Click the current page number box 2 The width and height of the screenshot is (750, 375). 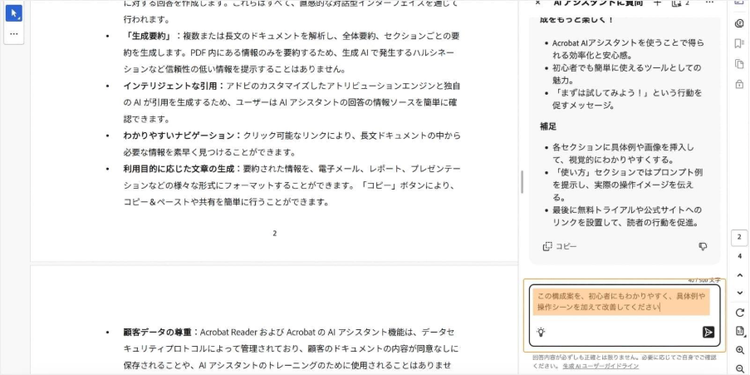(x=739, y=237)
